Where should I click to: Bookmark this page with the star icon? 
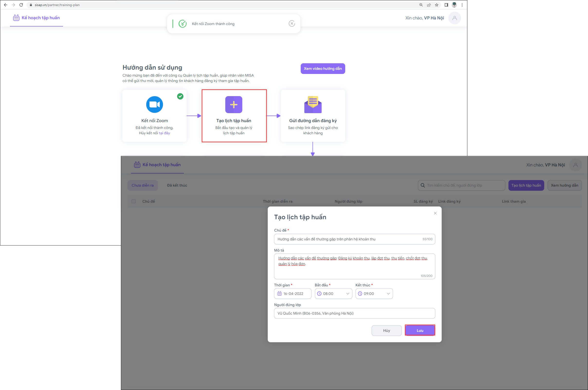436,5
